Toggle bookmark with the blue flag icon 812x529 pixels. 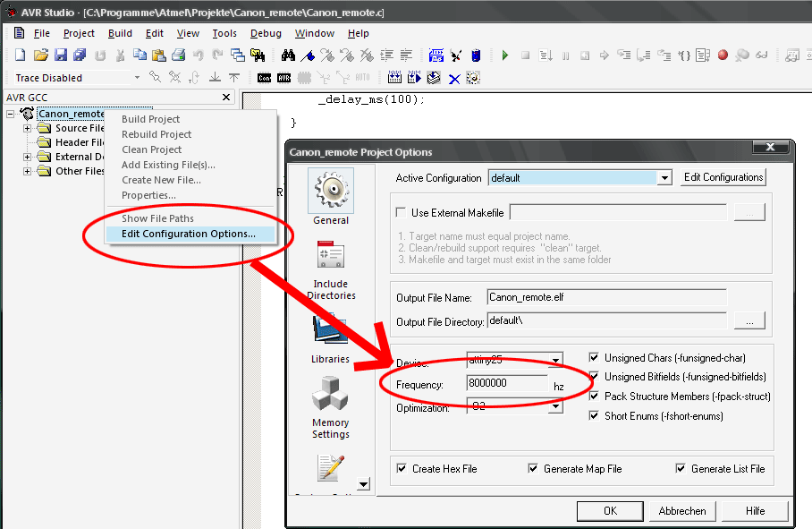point(308,55)
